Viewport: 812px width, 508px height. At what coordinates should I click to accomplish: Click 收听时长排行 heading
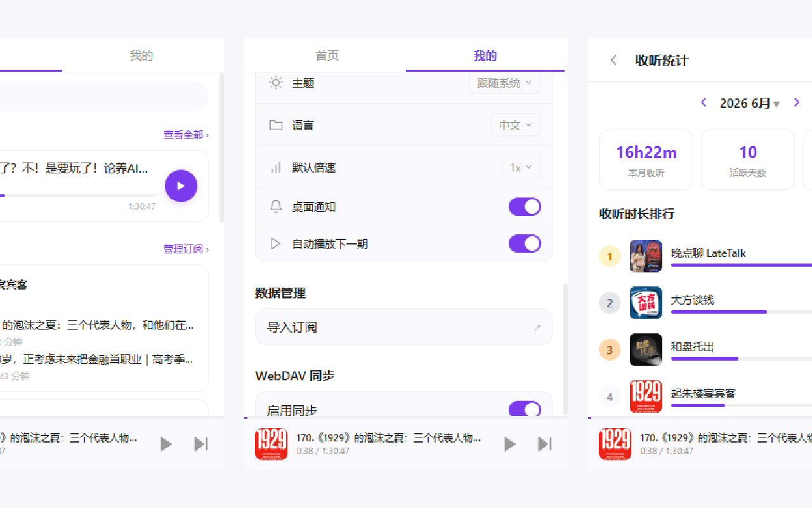pyautogui.click(x=636, y=214)
